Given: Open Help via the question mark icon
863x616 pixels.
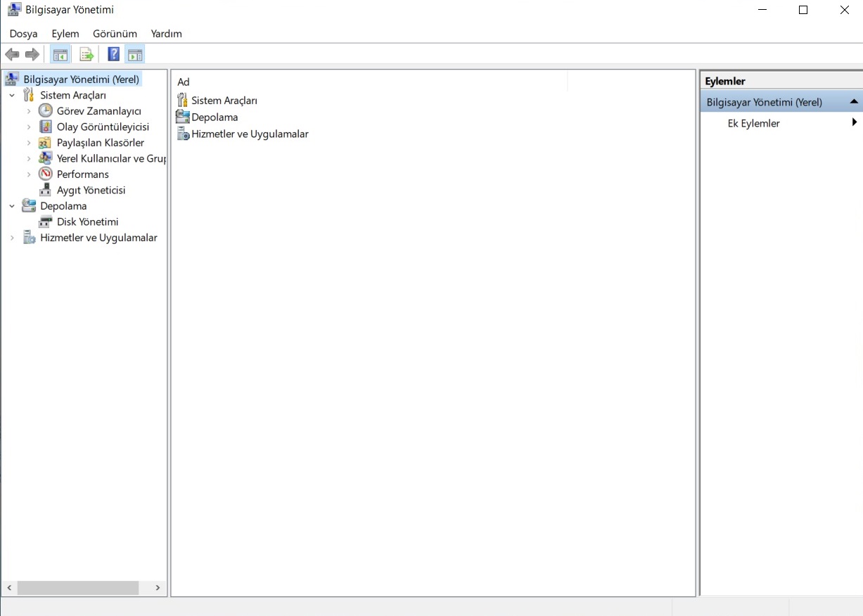Looking at the screenshot, I should [x=113, y=54].
